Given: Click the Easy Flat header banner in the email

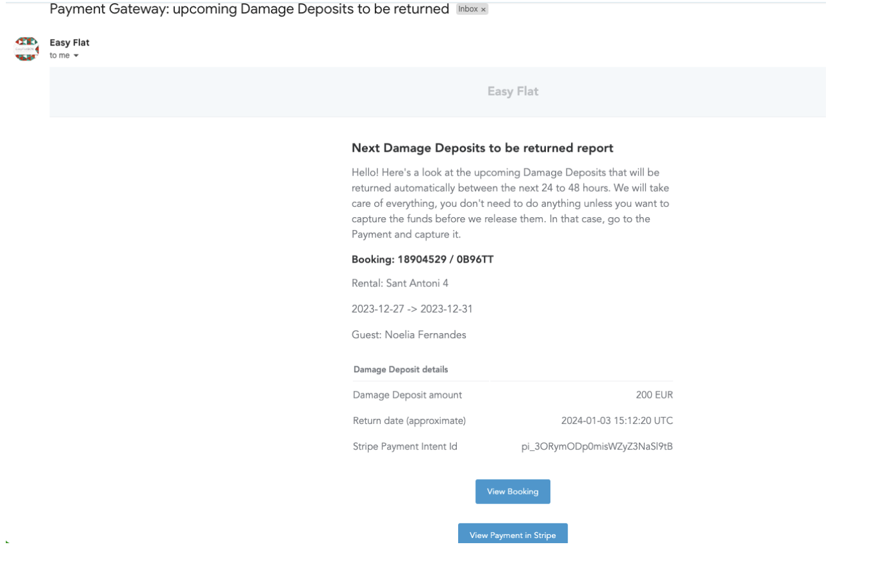Looking at the screenshot, I should click(x=513, y=91).
